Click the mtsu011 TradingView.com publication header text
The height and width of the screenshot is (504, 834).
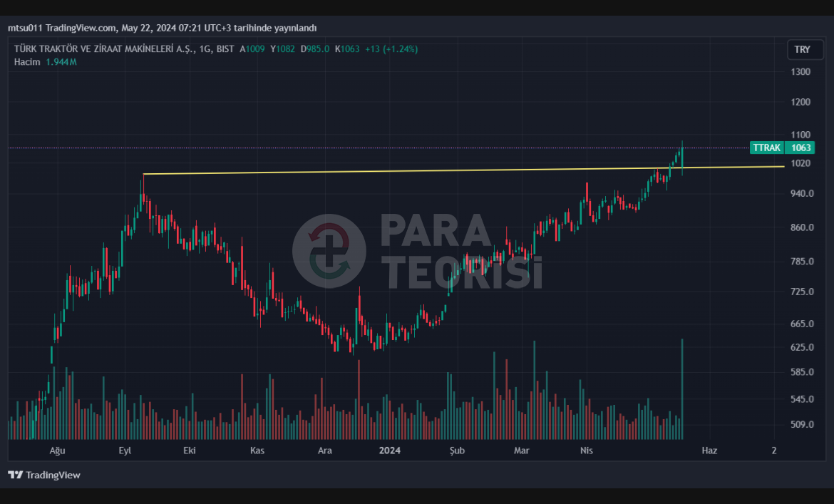[163, 28]
